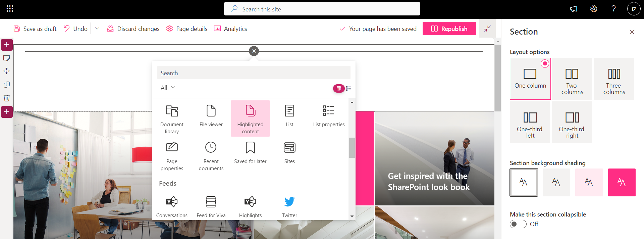Open the app launcher waffle icon
644x239 pixels.
tap(10, 9)
